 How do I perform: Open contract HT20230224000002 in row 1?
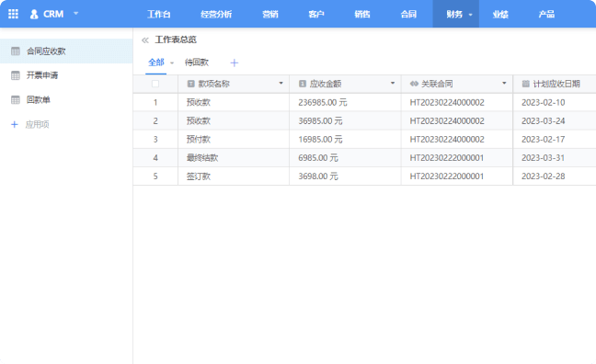[x=447, y=102]
